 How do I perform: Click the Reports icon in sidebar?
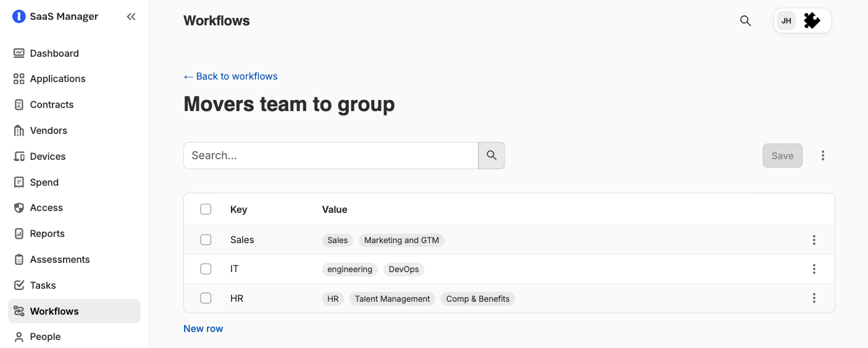19,234
